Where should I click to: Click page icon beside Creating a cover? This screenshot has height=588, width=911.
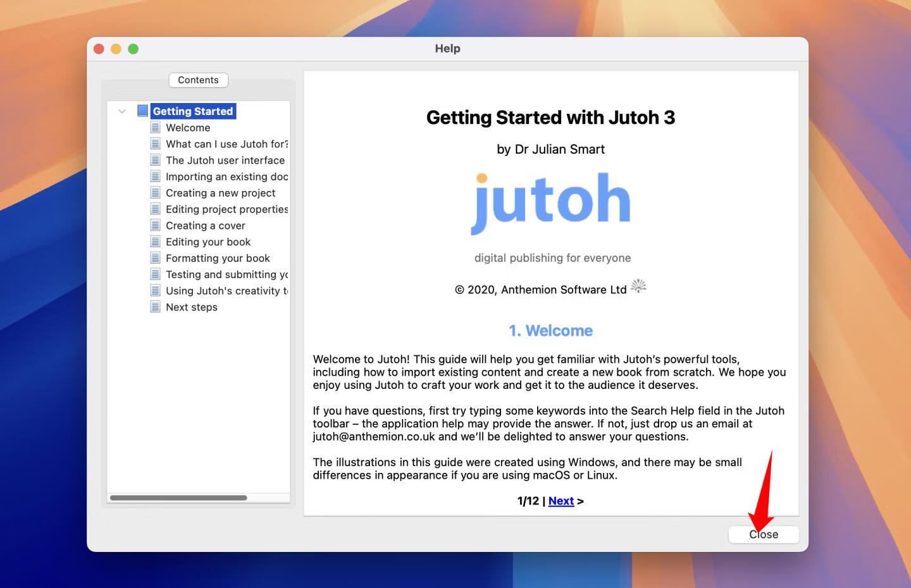[x=155, y=226]
